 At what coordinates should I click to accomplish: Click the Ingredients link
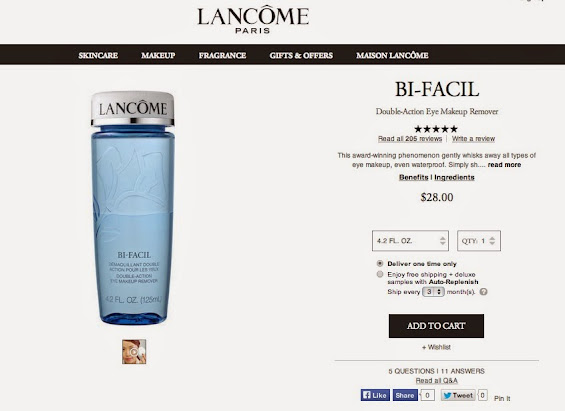(x=454, y=177)
